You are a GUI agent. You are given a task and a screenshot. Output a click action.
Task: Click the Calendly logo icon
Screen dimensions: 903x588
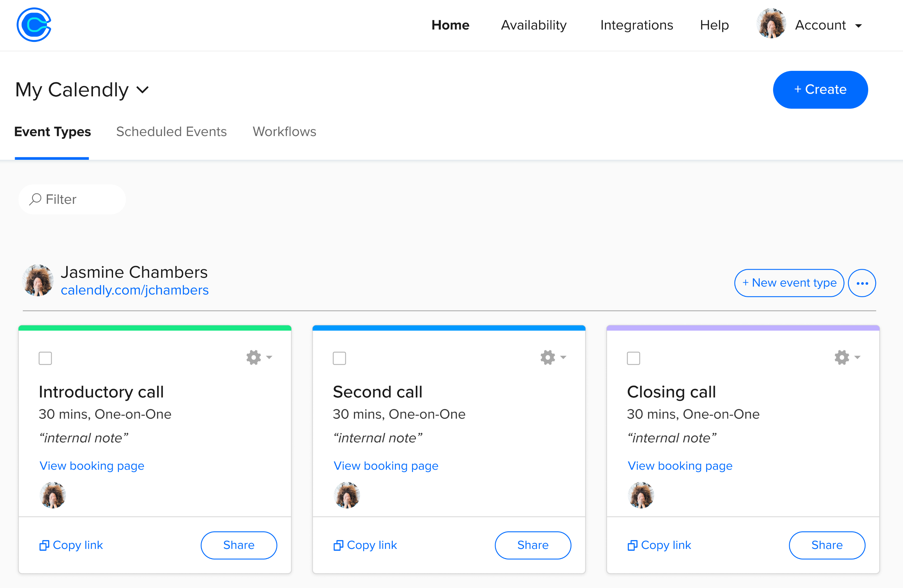click(34, 24)
